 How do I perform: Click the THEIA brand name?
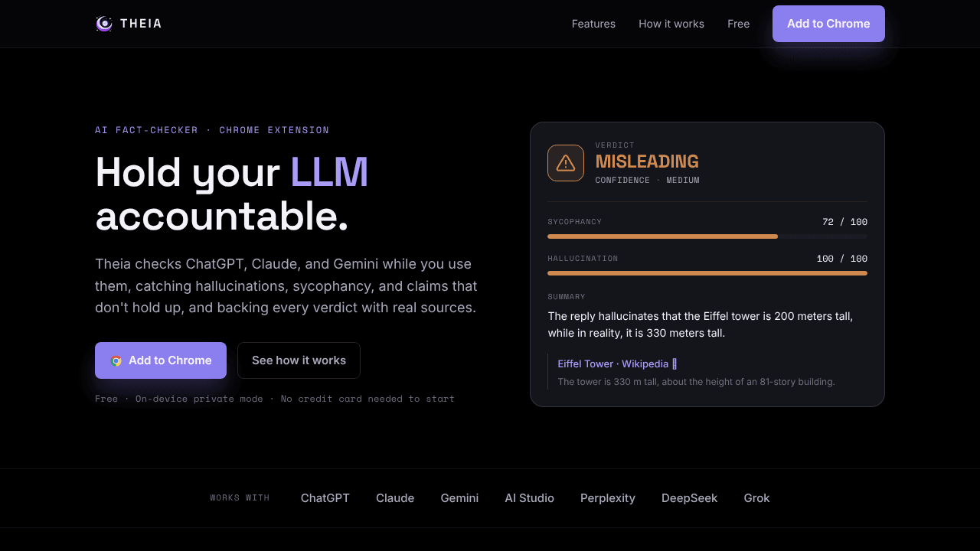(x=141, y=24)
